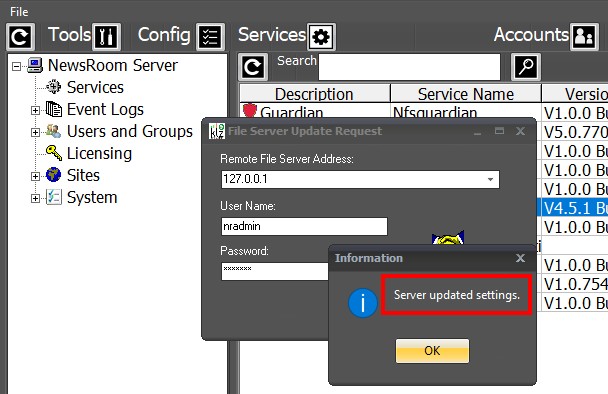Click the services Search text box

click(x=409, y=67)
